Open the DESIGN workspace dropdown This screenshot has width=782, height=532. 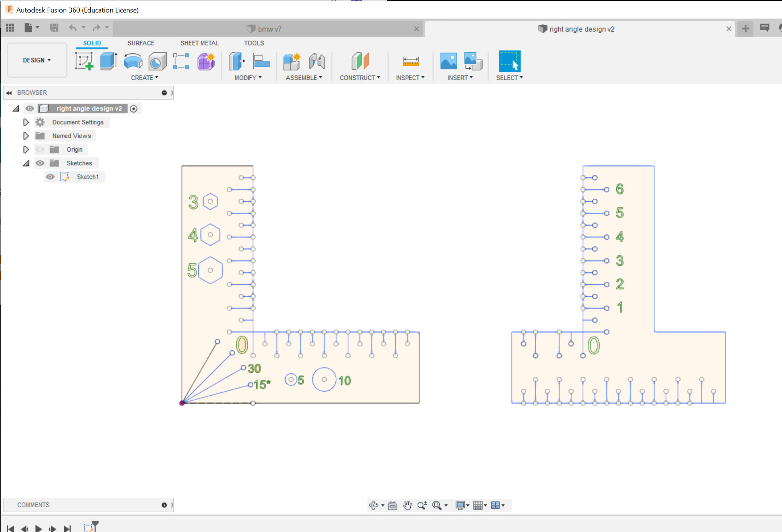pyautogui.click(x=37, y=60)
